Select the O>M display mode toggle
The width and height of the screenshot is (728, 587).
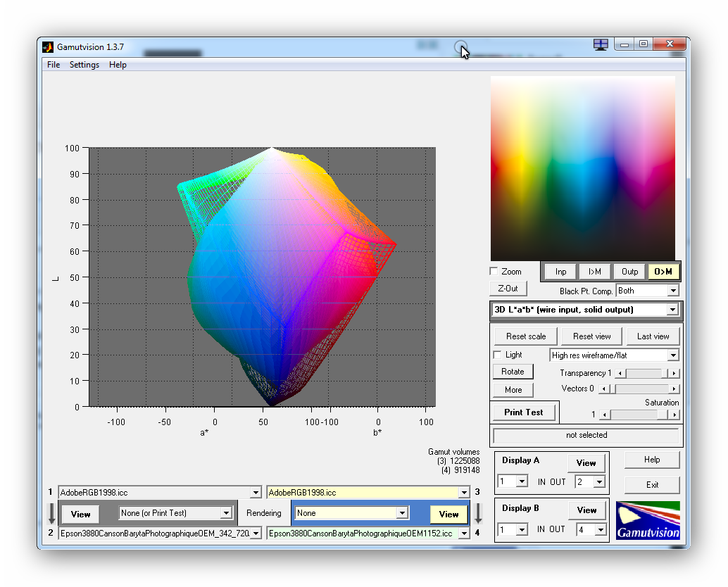(663, 272)
